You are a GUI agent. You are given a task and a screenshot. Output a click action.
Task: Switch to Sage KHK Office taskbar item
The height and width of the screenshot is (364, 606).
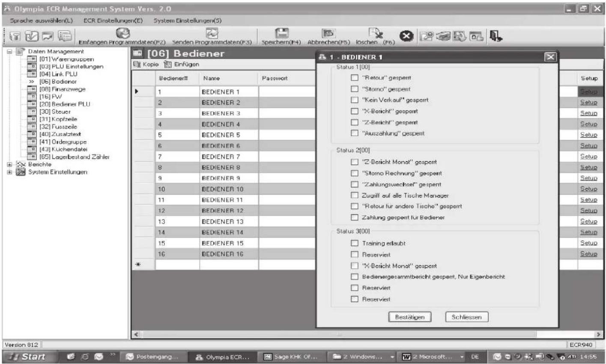[x=293, y=356]
